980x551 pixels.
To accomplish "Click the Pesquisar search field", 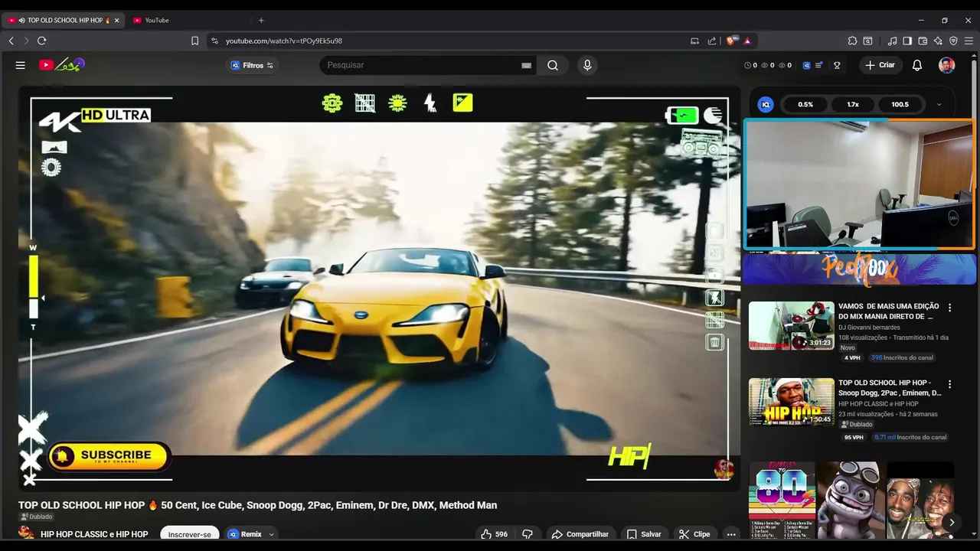I will tap(427, 65).
